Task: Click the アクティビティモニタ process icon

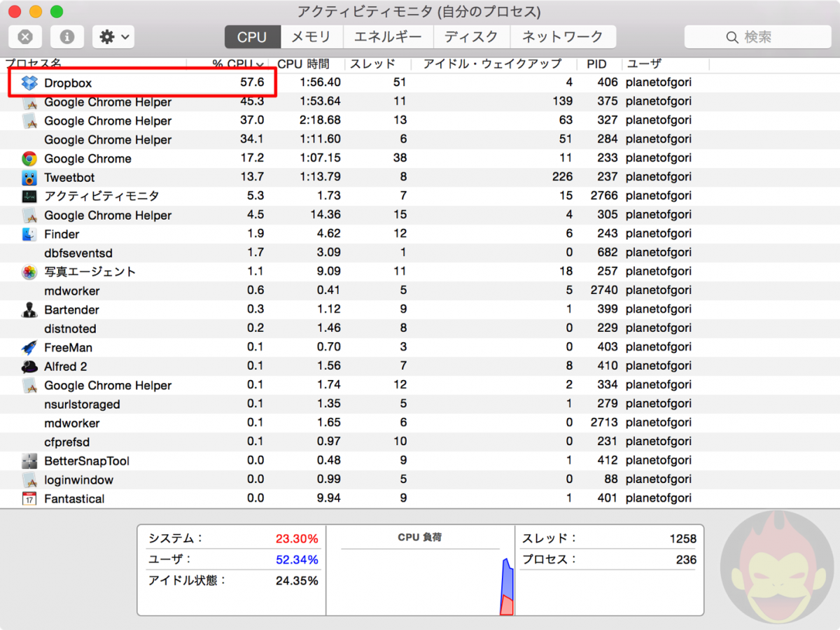Action: click(29, 196)
